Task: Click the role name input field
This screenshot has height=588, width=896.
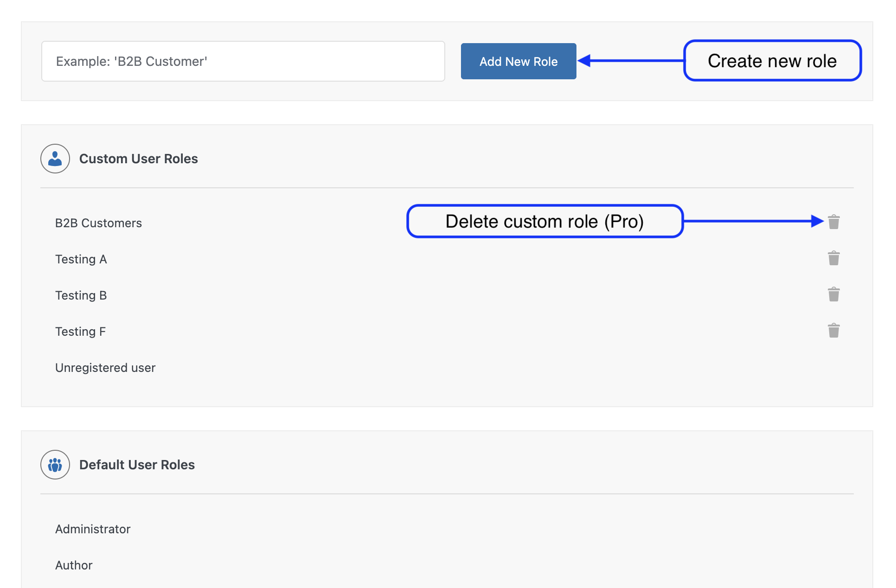Action: pyautogui.click(x=243, y=61)
